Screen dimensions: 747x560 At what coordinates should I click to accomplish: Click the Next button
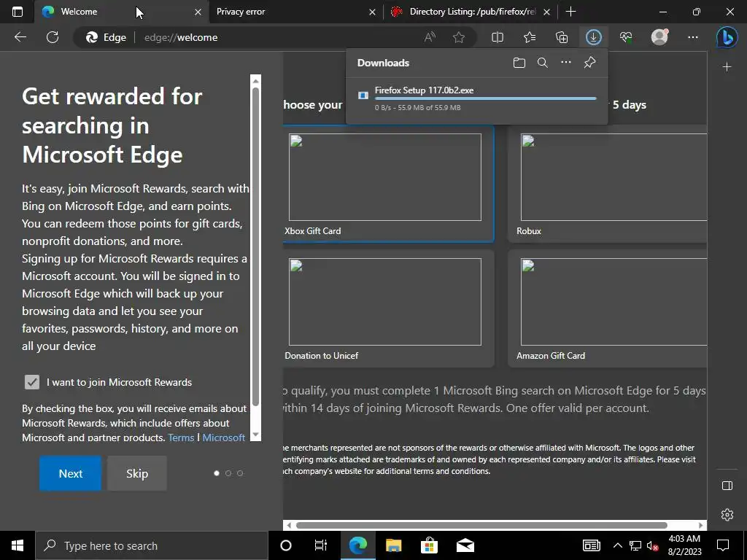click(71, 473)
